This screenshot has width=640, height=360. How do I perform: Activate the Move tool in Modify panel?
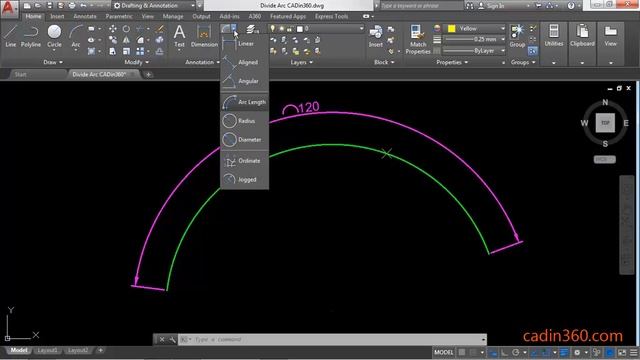pyautogui.click(x=112, y=29)
